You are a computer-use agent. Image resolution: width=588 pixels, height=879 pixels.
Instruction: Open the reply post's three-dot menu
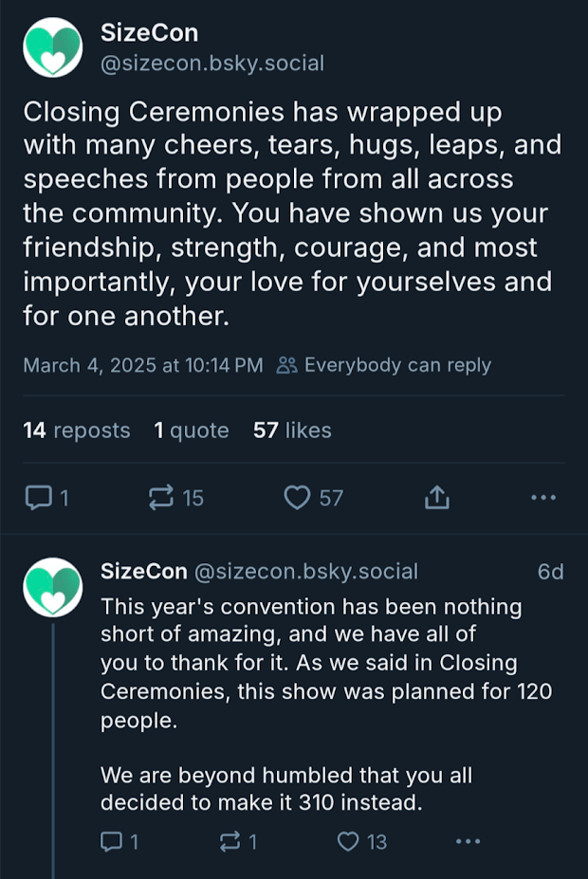pyautogui.click(x=469, y=841)
